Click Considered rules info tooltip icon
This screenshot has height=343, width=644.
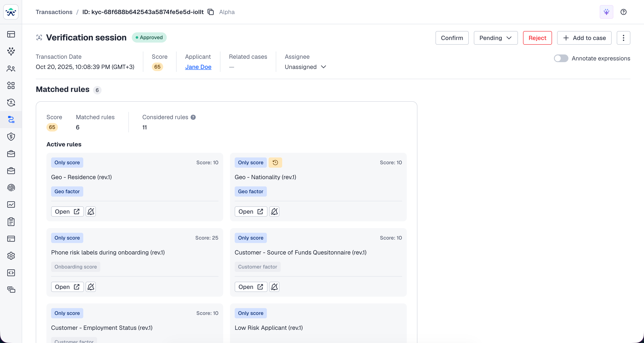click(x=193, y=117)
